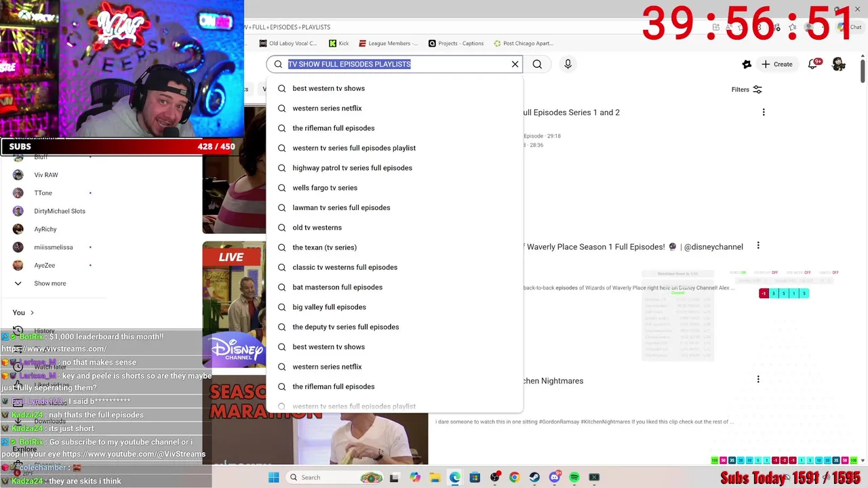Open more options for 'Full Episodes Series 1 and 2'
This screenshot has height=488, width=868.
tap(764, 113)
